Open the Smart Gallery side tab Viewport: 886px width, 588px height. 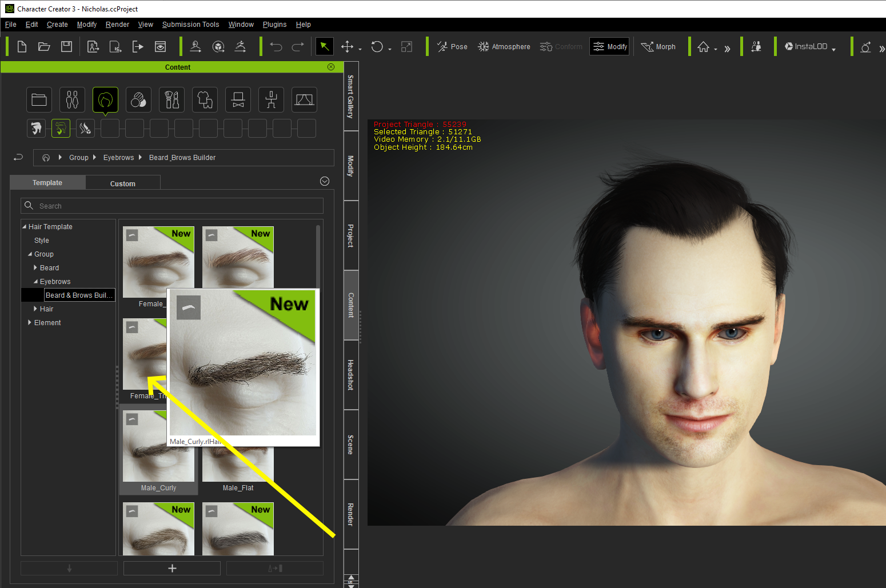tap(351, 97)
